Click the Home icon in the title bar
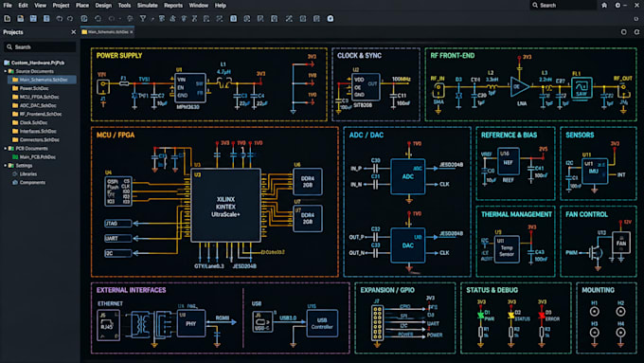 pos(604,6)
